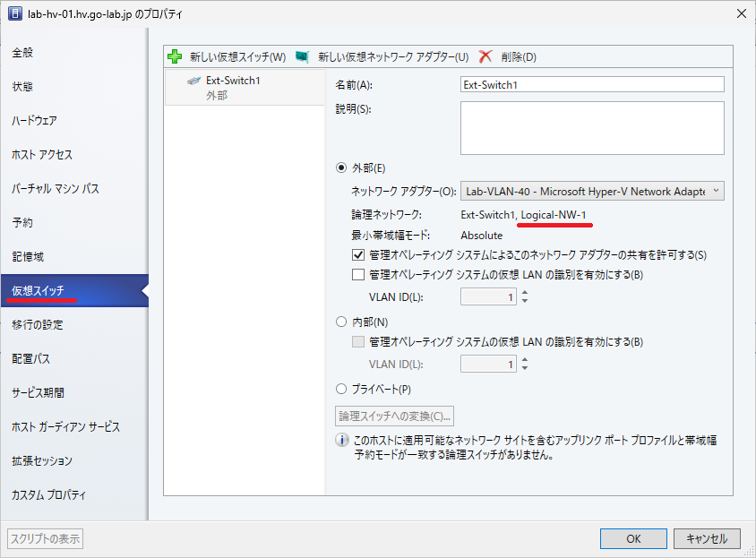Click the 説明(S) description text area
The image size is (756, 558).
coord(592,128)
